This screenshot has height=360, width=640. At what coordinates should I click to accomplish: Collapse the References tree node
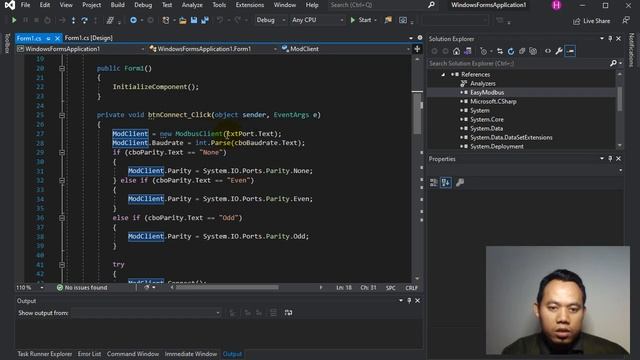[443, 75]
